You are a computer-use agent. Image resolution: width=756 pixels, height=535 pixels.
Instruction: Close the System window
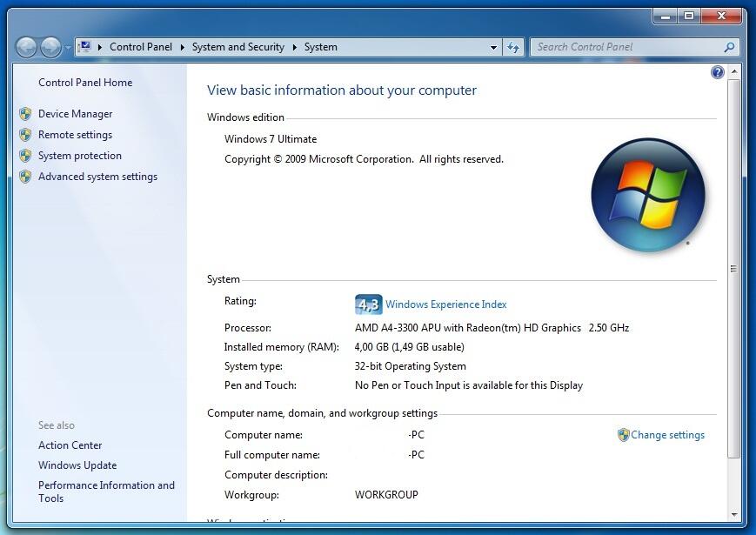721,16
